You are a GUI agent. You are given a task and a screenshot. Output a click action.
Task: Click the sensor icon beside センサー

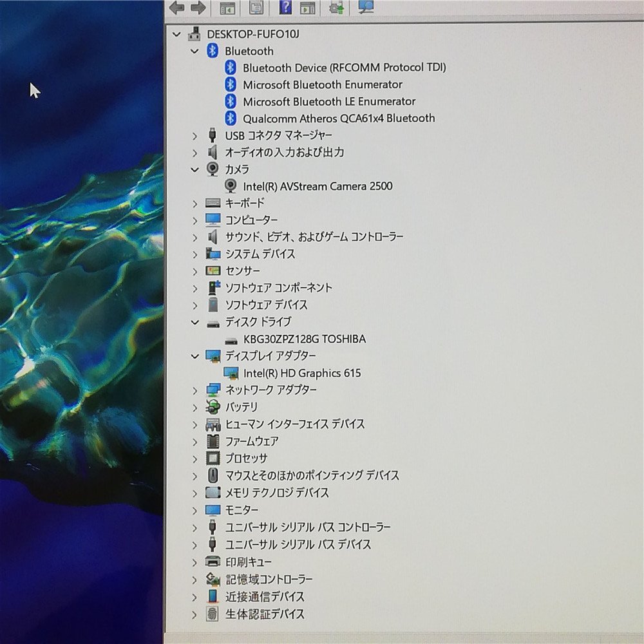coord(213,270)
